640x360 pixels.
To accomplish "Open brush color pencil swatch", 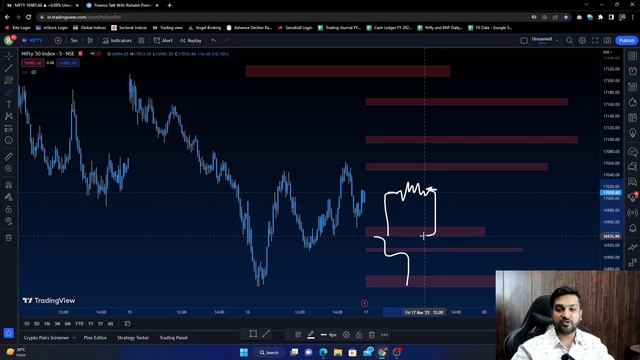I will coord(311,335).
